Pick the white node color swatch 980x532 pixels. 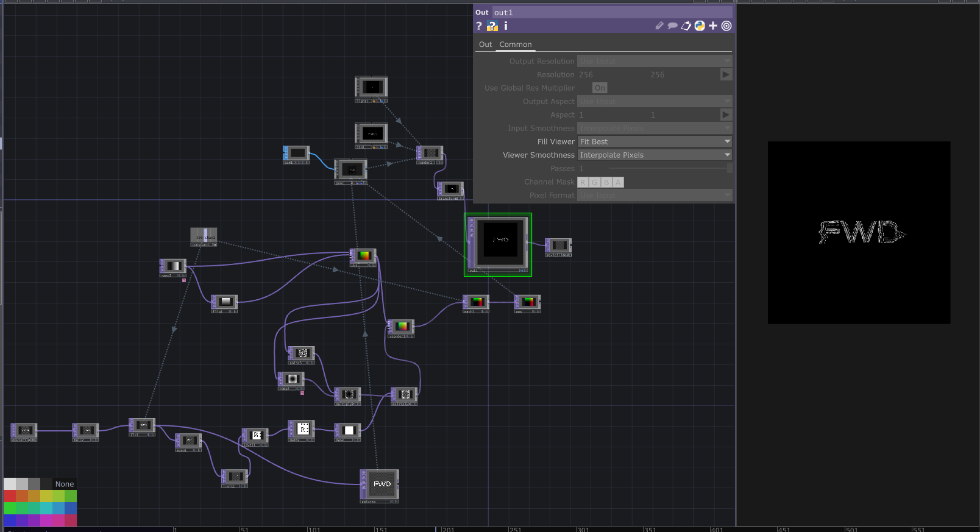coord(9,484)
